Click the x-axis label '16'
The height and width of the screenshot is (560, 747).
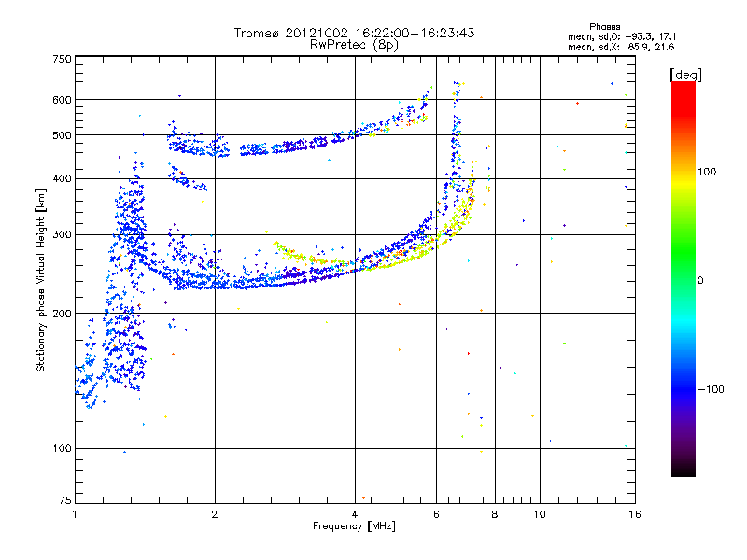[x=635, y=514]
